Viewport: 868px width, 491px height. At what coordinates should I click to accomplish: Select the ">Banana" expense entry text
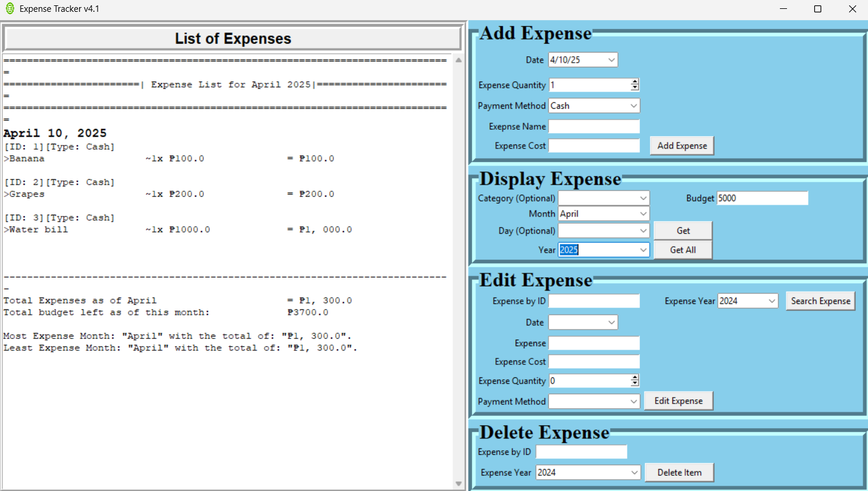pyautogui.click(x=24, y=159)
